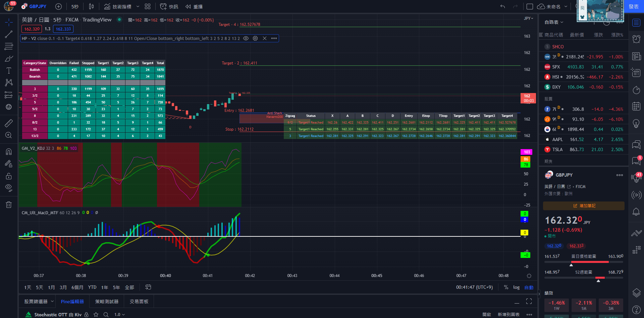644x318 pixels.
Task: Toggle hide all drawings eye
Action: (9, 188)
